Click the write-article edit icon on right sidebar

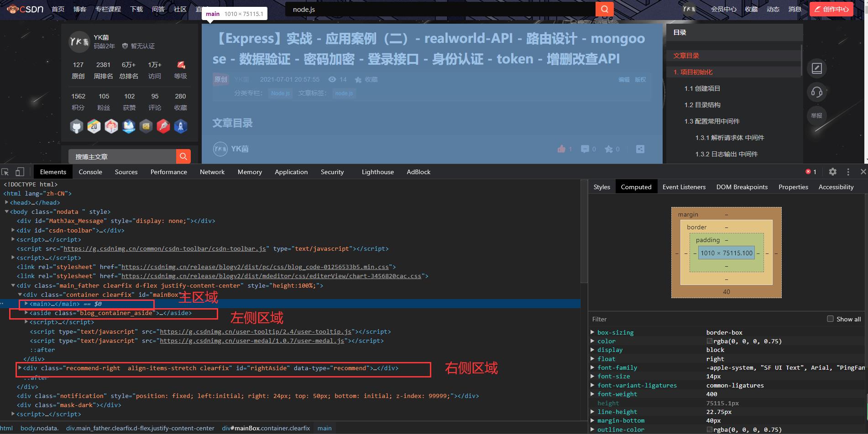pos(817,68)
